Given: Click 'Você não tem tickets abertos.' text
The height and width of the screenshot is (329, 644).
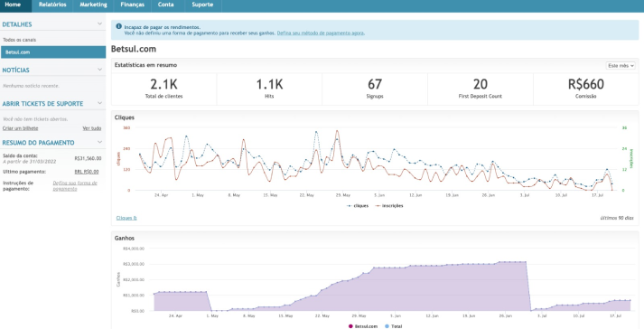Looking at the screenshot, I should (35, 119).
